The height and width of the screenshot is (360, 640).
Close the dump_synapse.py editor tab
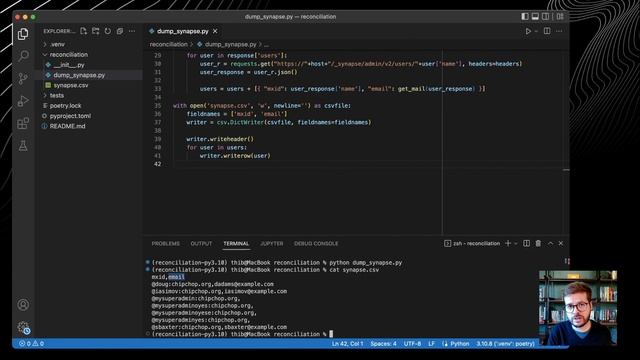click(215, 31)
